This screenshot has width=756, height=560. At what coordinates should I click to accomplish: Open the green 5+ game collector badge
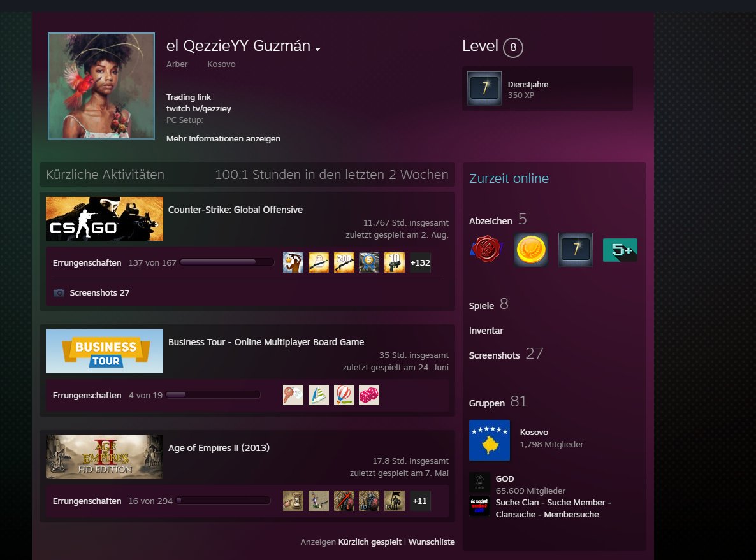click(620, 250)
